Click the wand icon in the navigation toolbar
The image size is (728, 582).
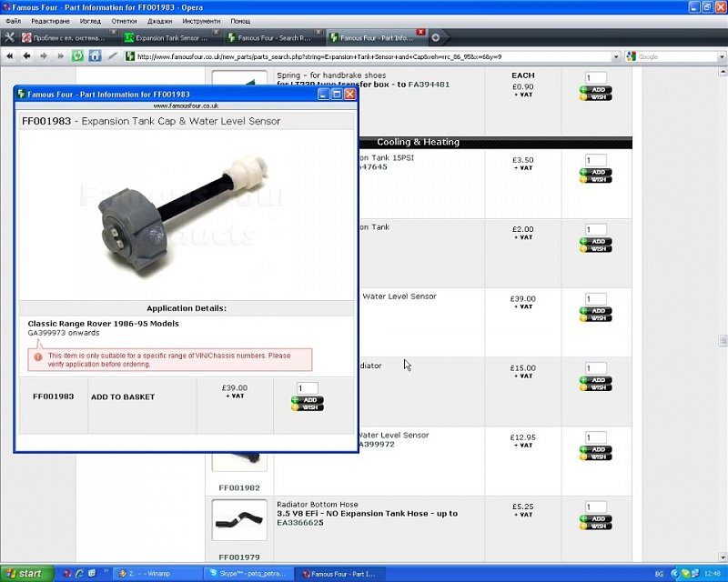[x=112, y=56]
